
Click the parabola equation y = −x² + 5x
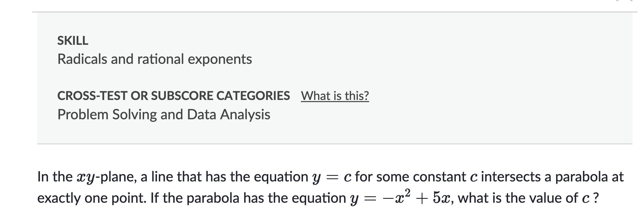pyautogui.click(x=400, y=198)
